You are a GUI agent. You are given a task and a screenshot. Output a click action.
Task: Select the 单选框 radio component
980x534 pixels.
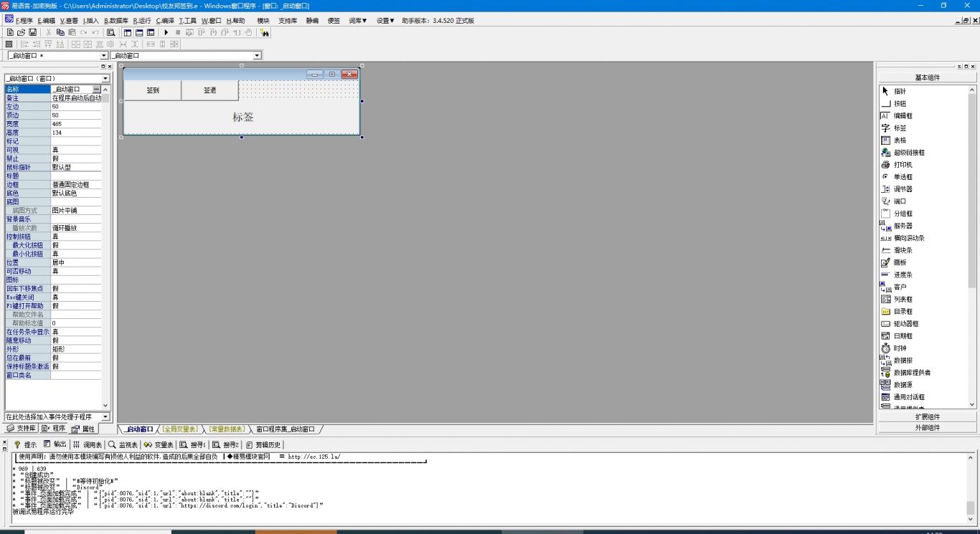897,176
